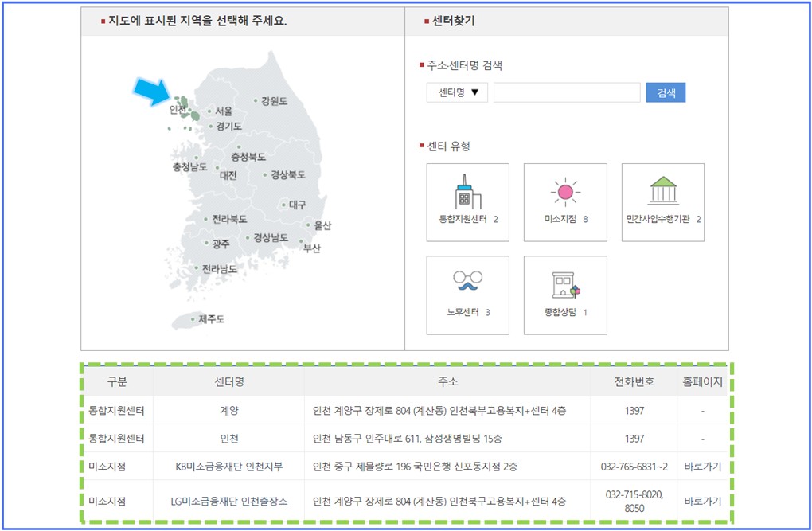Select 충청남도 region on the map
Viewport: 812px width, 531px height.
[190, 167]
